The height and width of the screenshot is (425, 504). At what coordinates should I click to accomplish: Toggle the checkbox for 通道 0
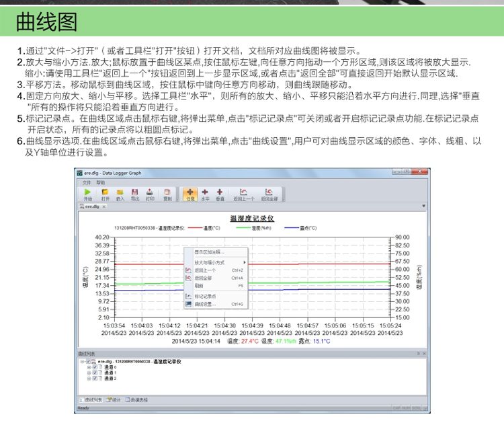click(95, 367)
